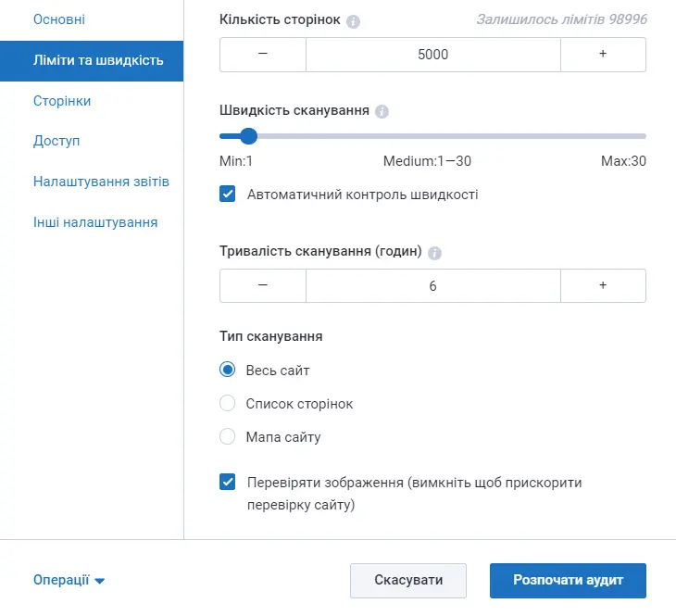Increase scan duration hours with plus
This screenshot has height=616, width=676.
603,285
